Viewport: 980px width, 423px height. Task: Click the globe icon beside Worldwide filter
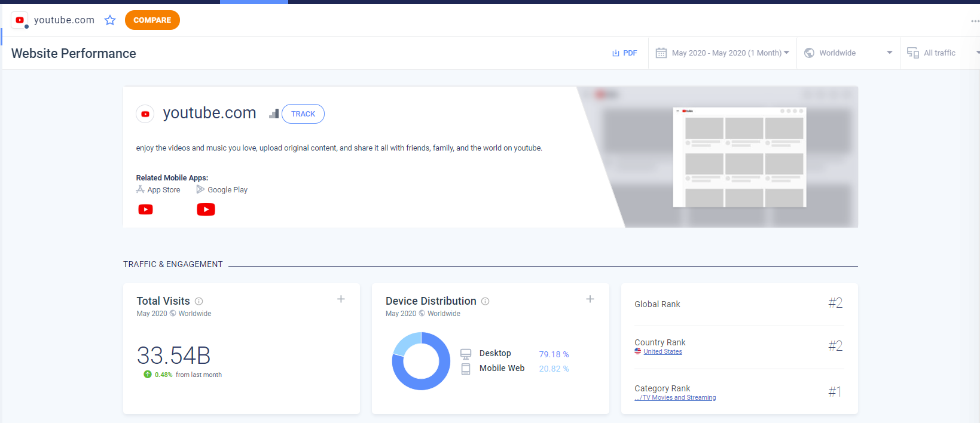(x=809, y=53)
